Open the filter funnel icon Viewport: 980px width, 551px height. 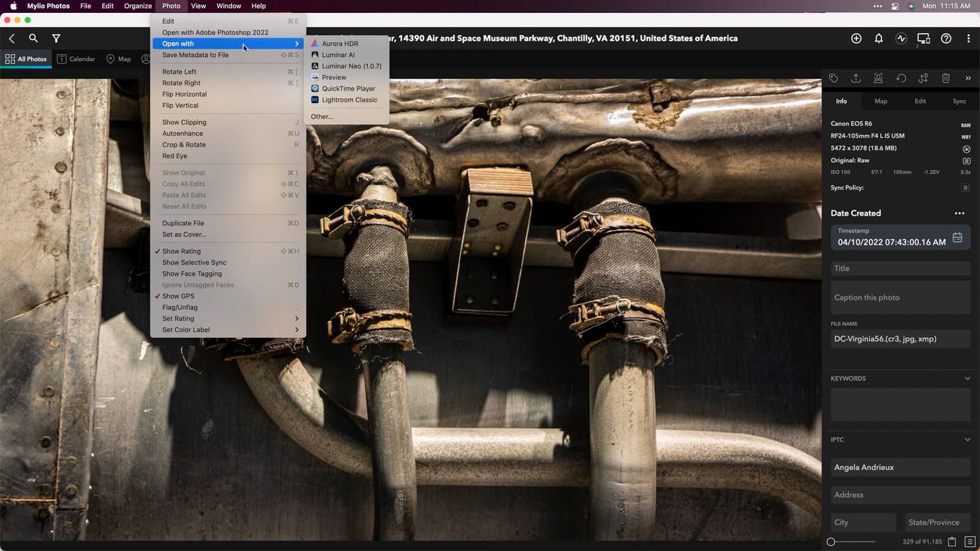pos(56,39)
